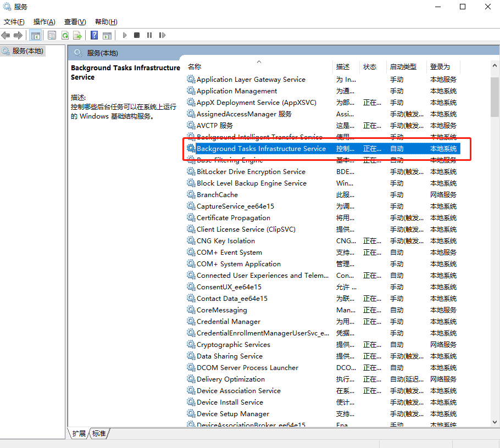500x448 pixels.
Task: Click the Export List icon
Action: [x=77, y=35]
